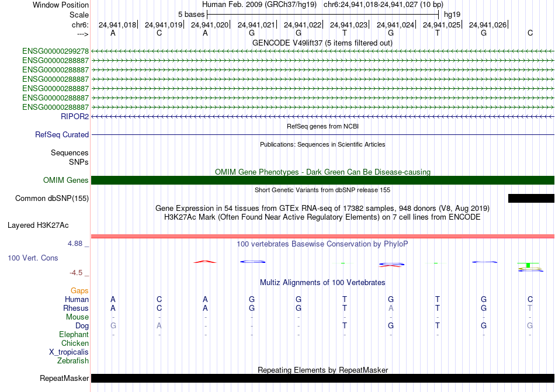This screenshot has height=392, width=555.
Task: Click the RepeatMasker track label
Action: (x=64, y=378)
